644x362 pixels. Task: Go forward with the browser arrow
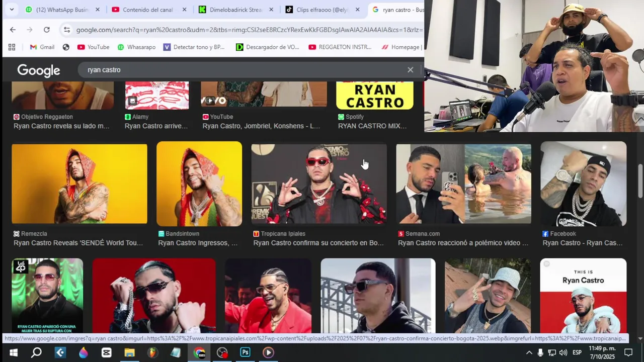point(30,30)
